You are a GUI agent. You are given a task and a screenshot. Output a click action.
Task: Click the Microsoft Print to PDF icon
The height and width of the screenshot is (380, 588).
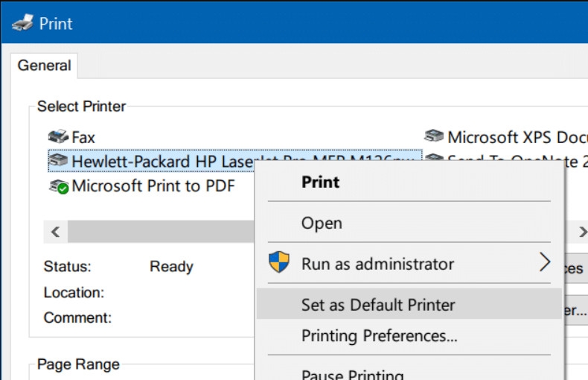point(59,186)
